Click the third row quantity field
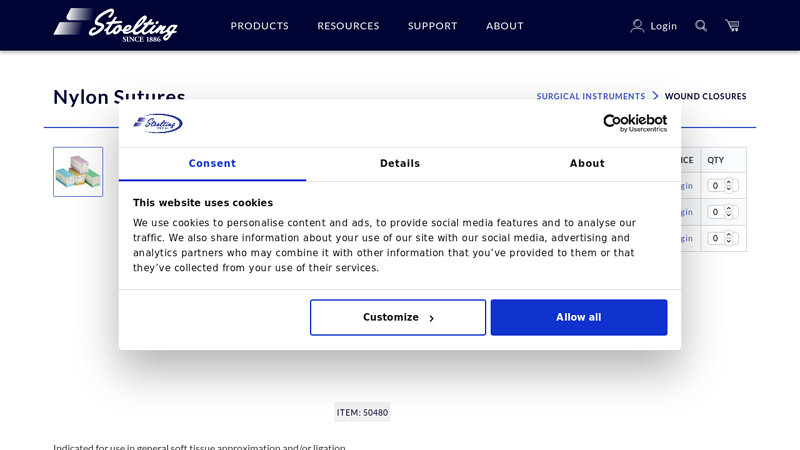 tap(716, 238)
